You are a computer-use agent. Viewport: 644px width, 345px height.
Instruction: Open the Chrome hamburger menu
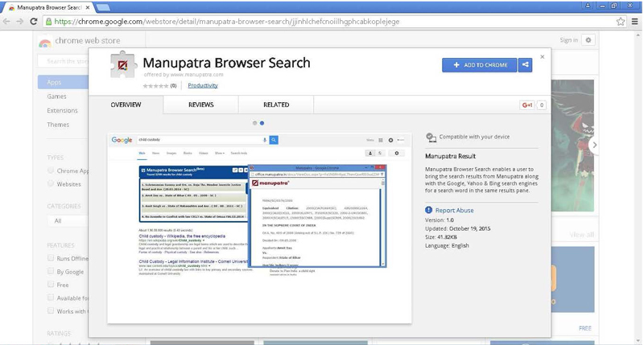pos(634,22)
